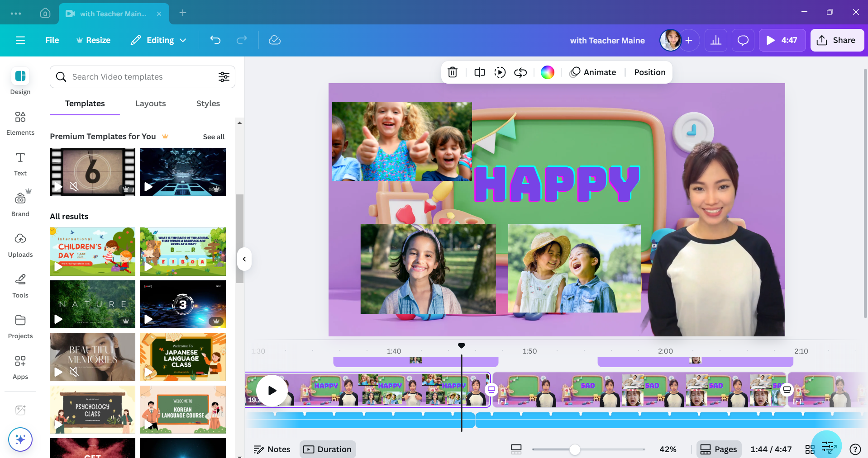This screenshot has height=458, width=868.
Task: Select the SAD page in the timeline
Action: click(639, 390)
